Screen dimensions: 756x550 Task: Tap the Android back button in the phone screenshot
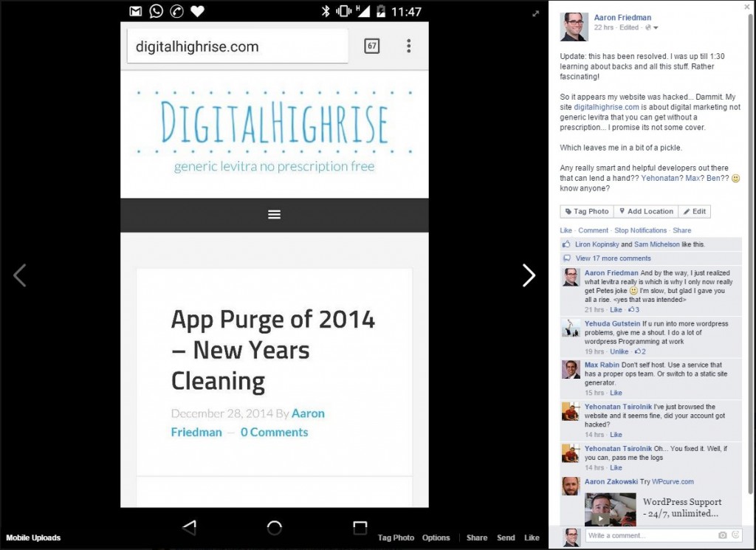coord(190,527)
